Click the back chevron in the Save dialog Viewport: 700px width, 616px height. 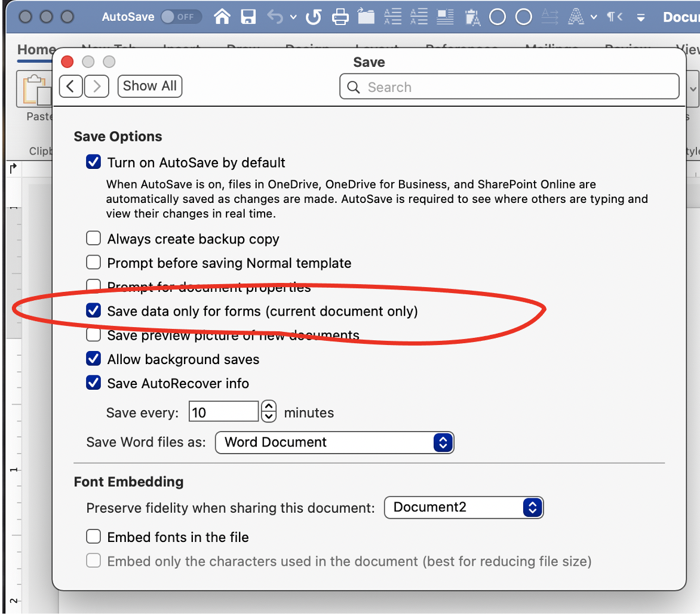[70, 86]
